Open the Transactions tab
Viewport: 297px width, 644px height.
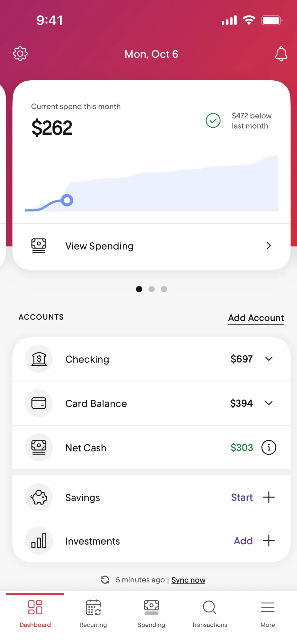click(209, 613)
